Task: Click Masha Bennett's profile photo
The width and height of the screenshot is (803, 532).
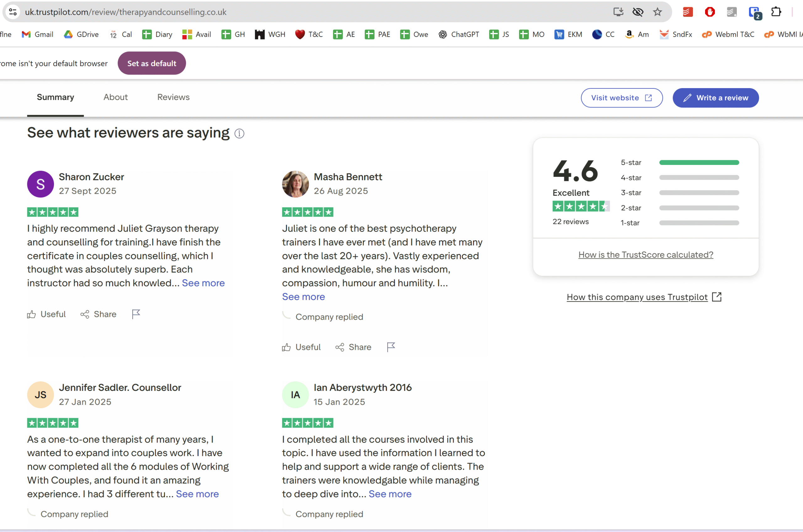Action: tap(295, 184)
